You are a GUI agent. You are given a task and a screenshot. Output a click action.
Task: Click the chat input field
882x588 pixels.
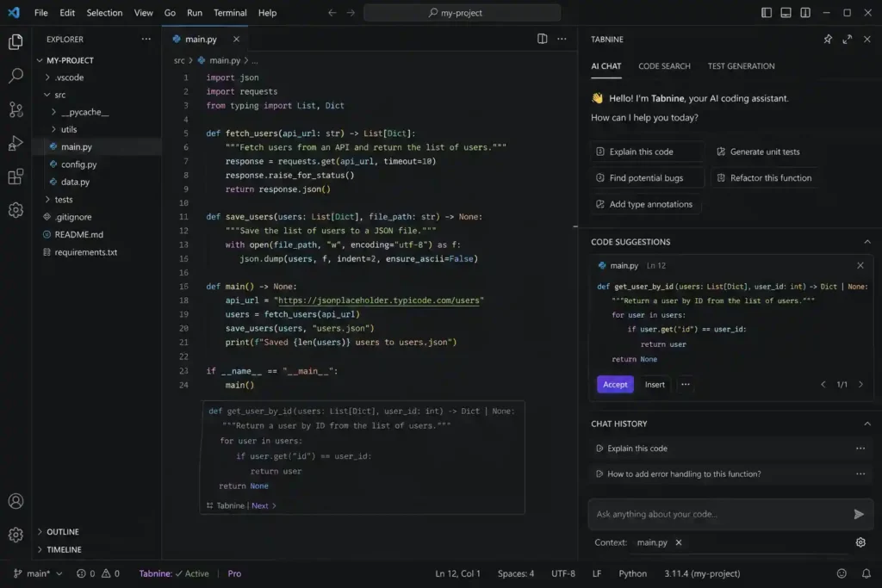pyautogui.click(x=720, y=514)
